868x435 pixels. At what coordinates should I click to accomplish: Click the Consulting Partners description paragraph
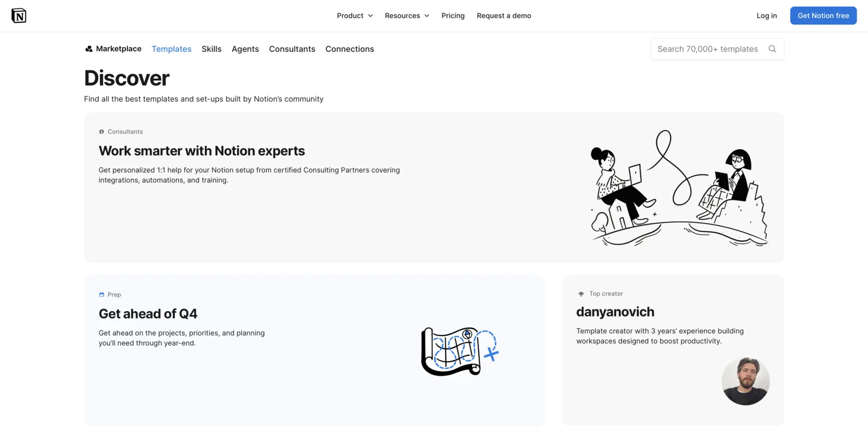[x=249, y=175]
